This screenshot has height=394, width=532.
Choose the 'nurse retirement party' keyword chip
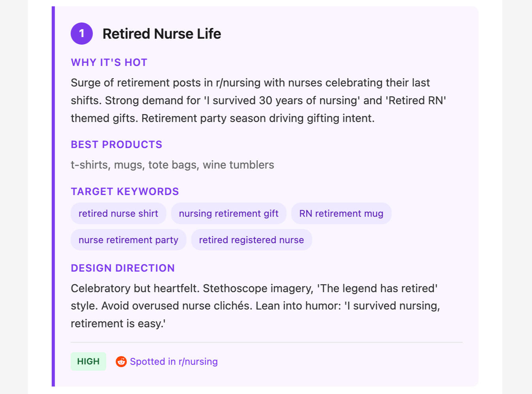tap(128, 240)
